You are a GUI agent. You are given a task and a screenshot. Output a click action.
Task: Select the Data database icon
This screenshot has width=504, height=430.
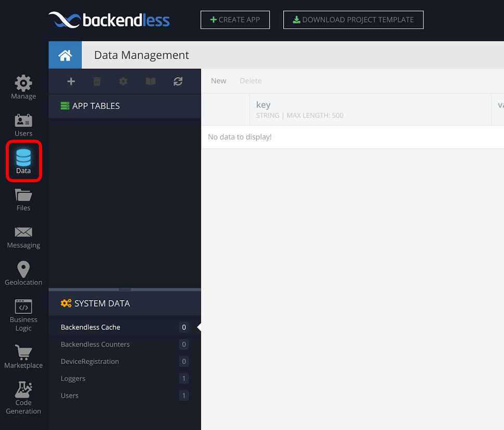point(23,161)
